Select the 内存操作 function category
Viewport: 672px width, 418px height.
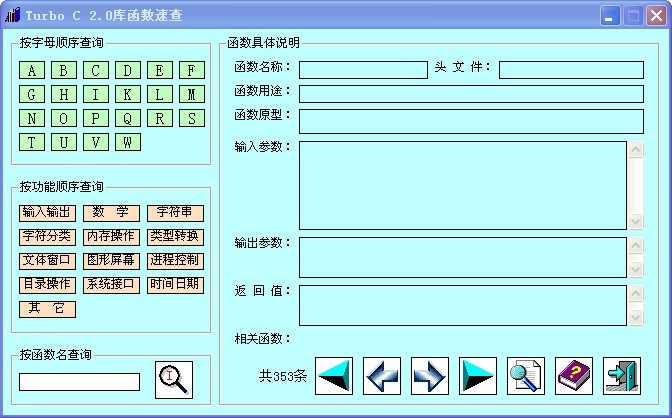[111, 237]
